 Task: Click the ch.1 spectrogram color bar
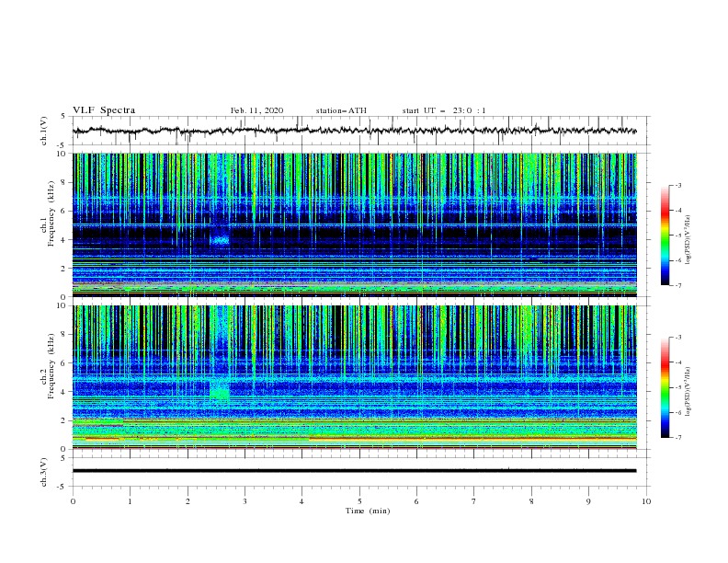pyautogui.click(x=665, y=236)
